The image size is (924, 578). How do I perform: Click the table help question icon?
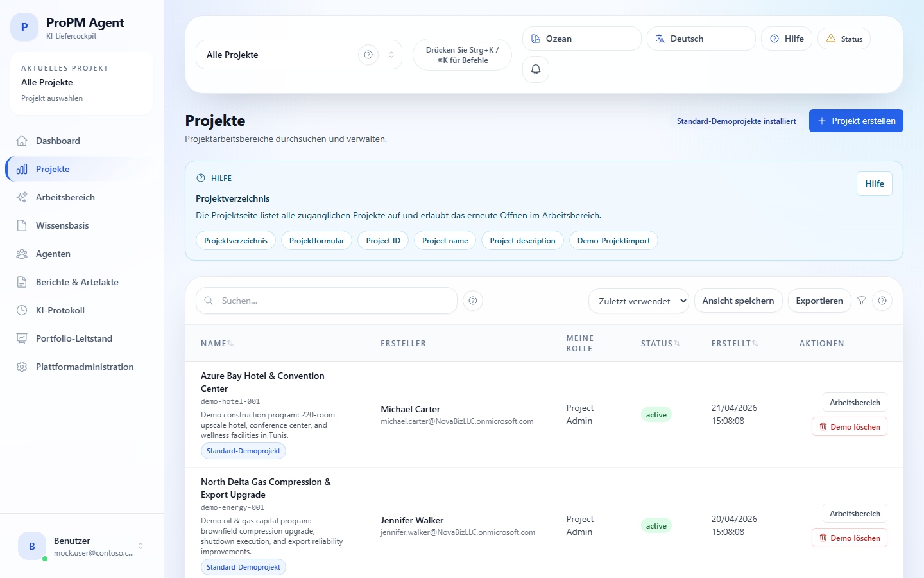(882, 301)
